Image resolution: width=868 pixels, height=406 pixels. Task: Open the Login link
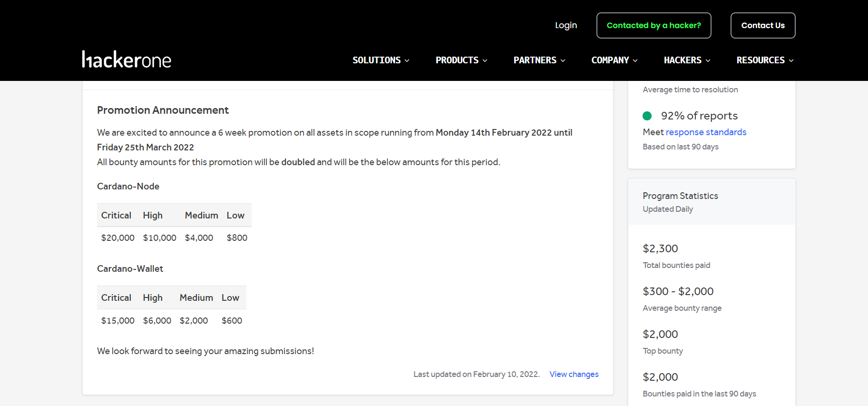tap(566, 25)
